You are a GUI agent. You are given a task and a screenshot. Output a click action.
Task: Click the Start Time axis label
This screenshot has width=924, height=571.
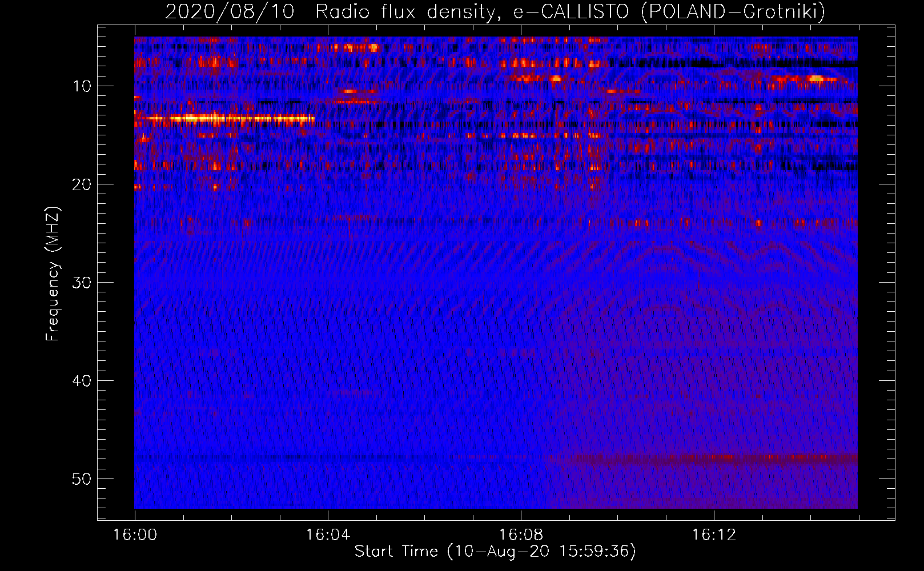point(495,552)
